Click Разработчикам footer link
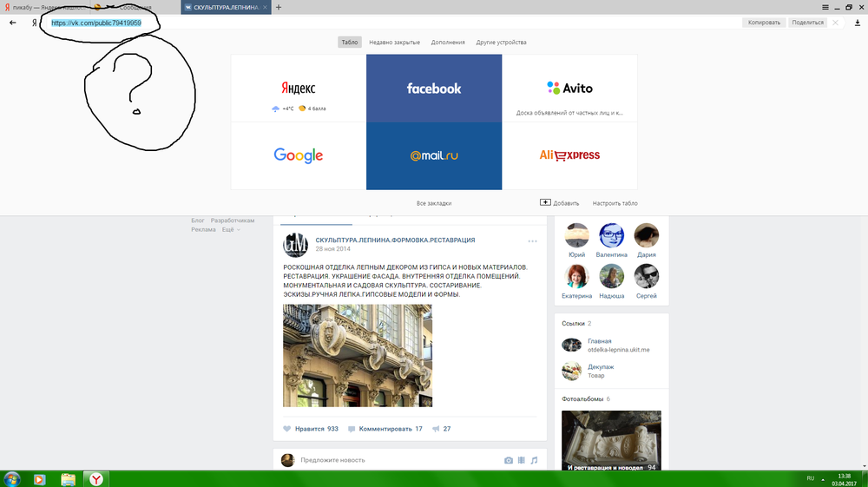This screenshot has height=487, width=868. [233, 220]
